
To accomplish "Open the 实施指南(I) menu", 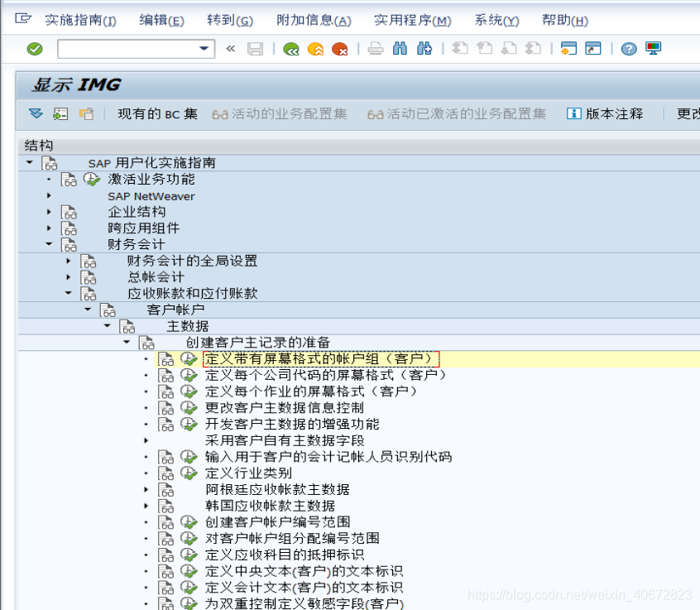I will 80,21.
